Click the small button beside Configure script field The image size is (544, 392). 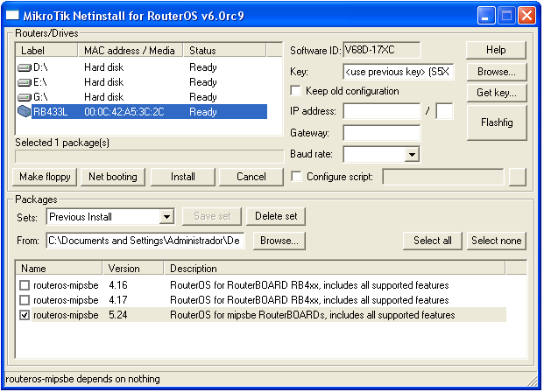pos(518,177)
